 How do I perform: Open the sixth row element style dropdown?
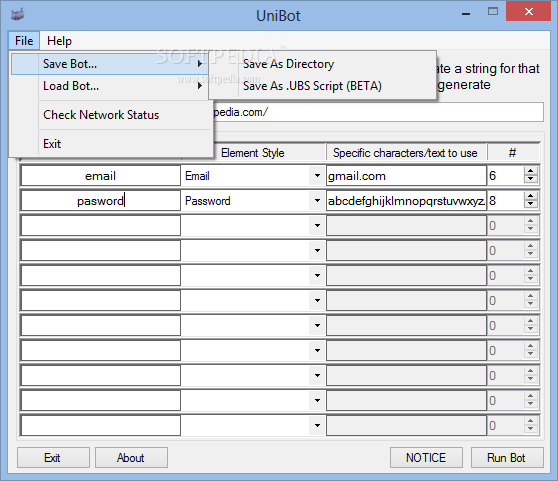pyautogui.click(x=317, y=300)
